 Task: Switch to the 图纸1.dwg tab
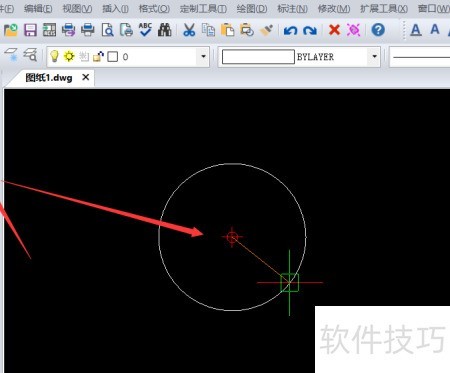pyautogui.click(x=49, y=78)
